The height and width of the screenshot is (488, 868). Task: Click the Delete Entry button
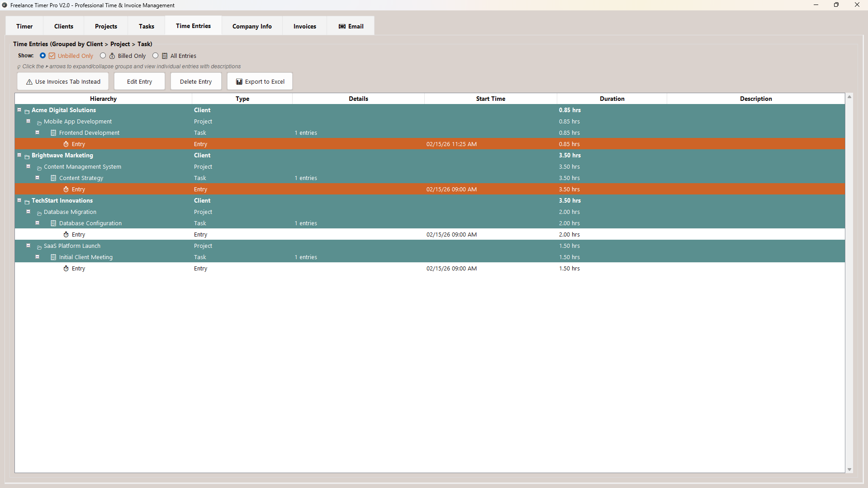tap(195, 81)
